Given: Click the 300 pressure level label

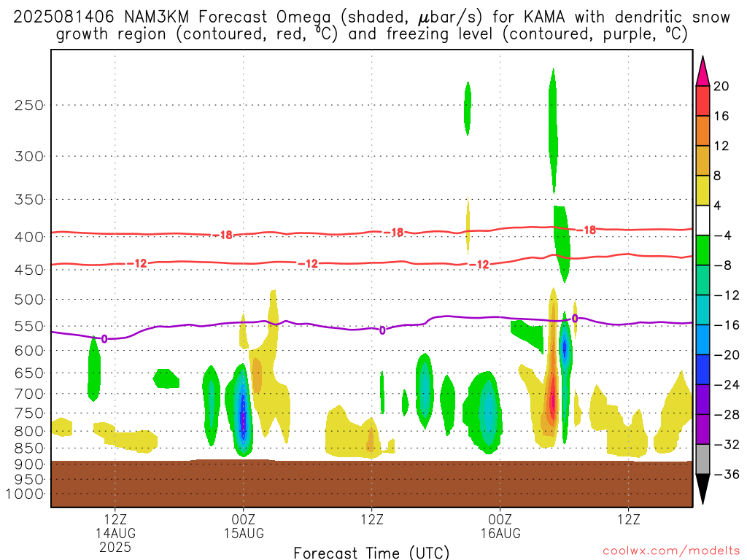Looking at the screenshot, I should coord(29,156).
